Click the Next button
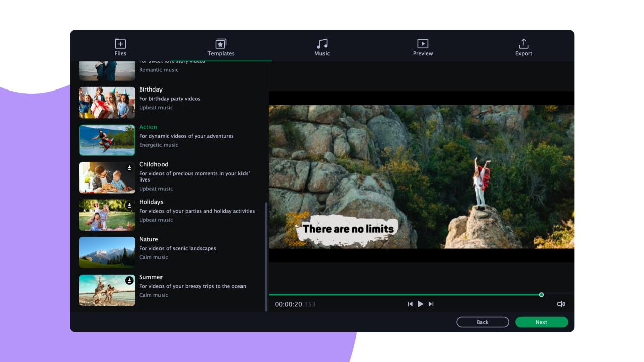The width and height of the screenshot is (644, 362). [x=541, y=322]
